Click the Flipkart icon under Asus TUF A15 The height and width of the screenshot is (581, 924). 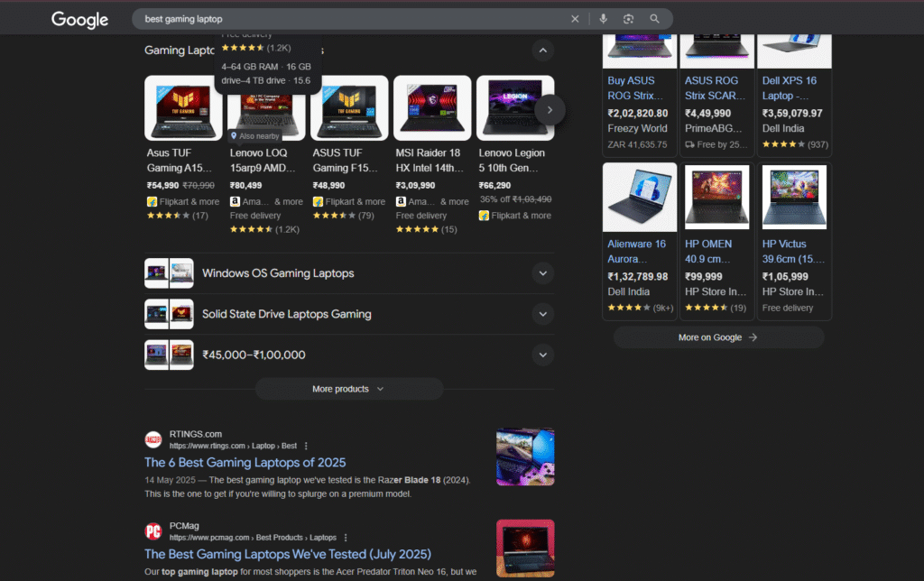pyautogui.click(x=152, y=201)
